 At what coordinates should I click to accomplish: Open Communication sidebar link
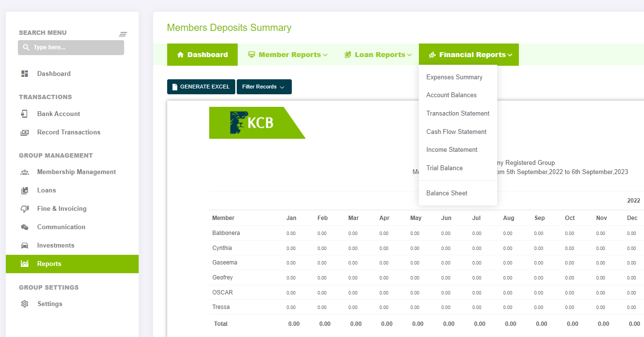[x=61, y=227]
